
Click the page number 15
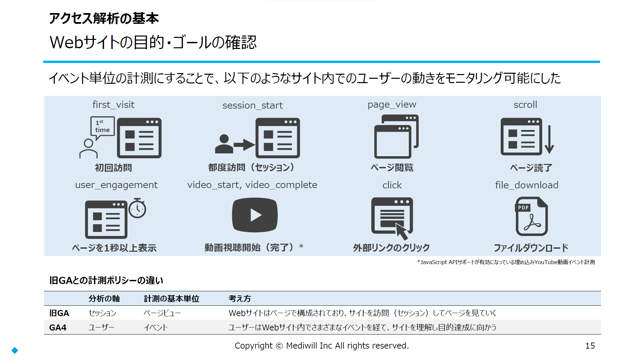click(590, 346)
